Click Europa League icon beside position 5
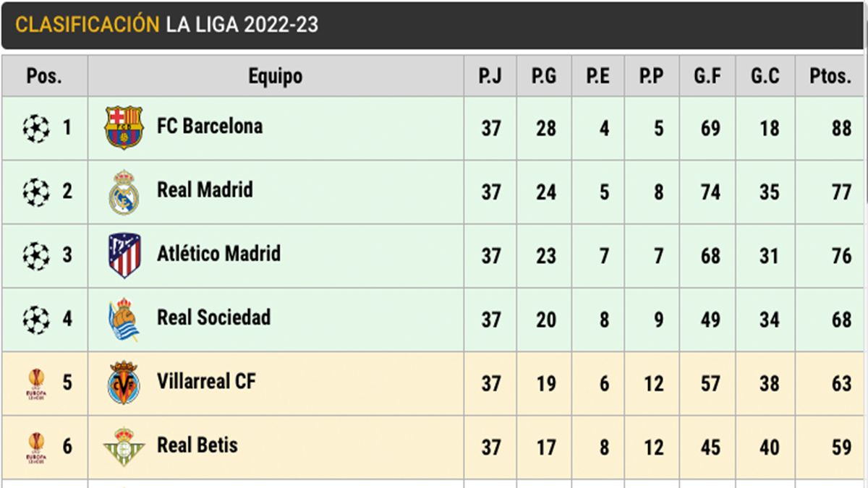This screenshot has height=488, width=868. (x=36, y=383)
